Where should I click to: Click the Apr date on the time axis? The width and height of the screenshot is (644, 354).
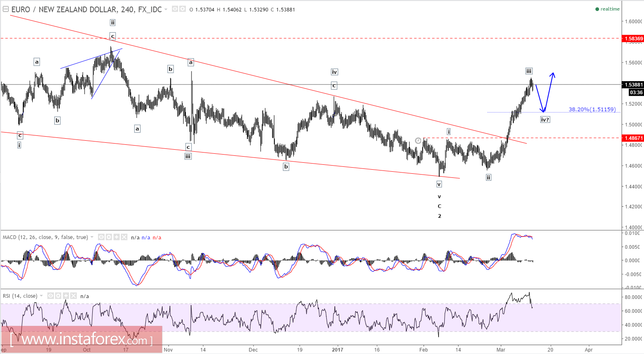[x=588, y=350]
